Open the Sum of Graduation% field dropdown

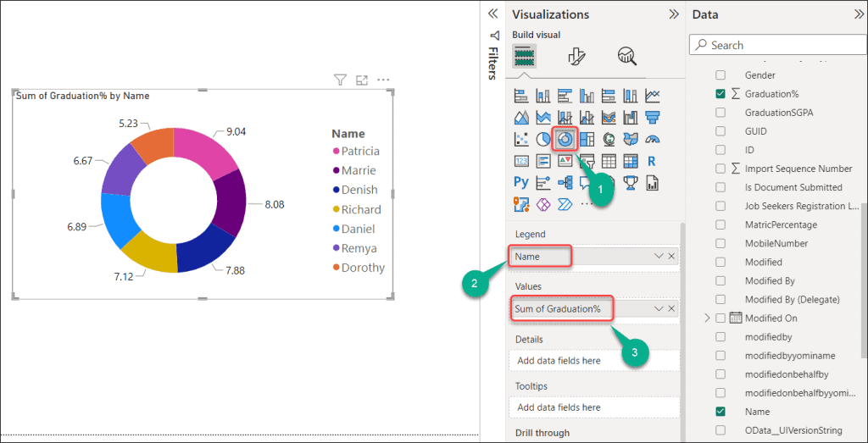point(659,308)
